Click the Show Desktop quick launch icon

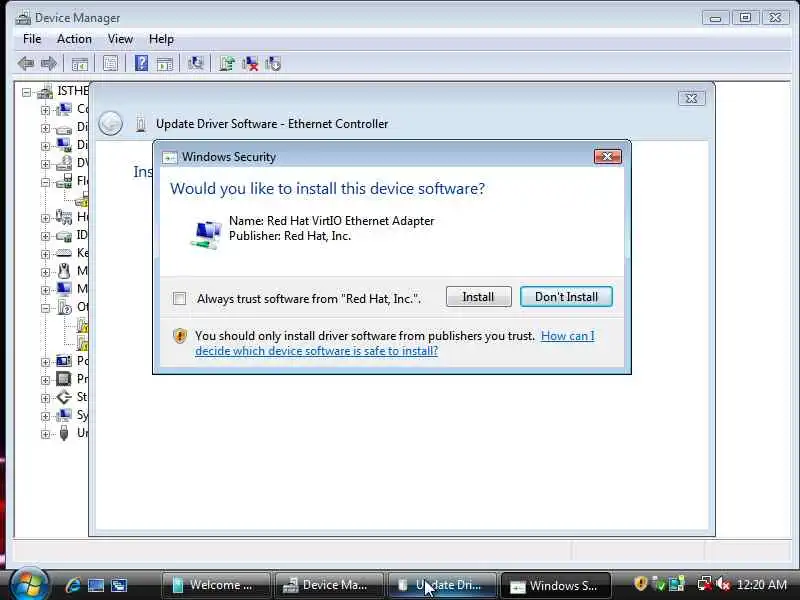click(96, 585)
